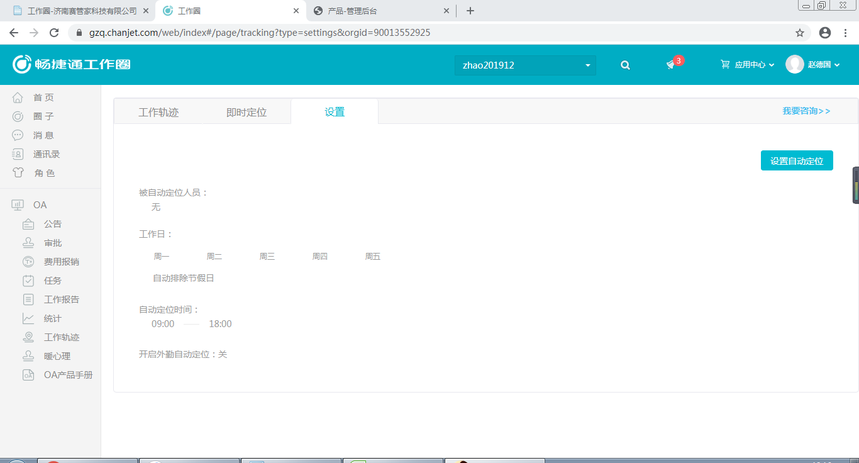Open Chrome profile account icon
Image resolution: width=859 pixels, height=463 pixels.
pyautogui.click(x=825, y=33)
